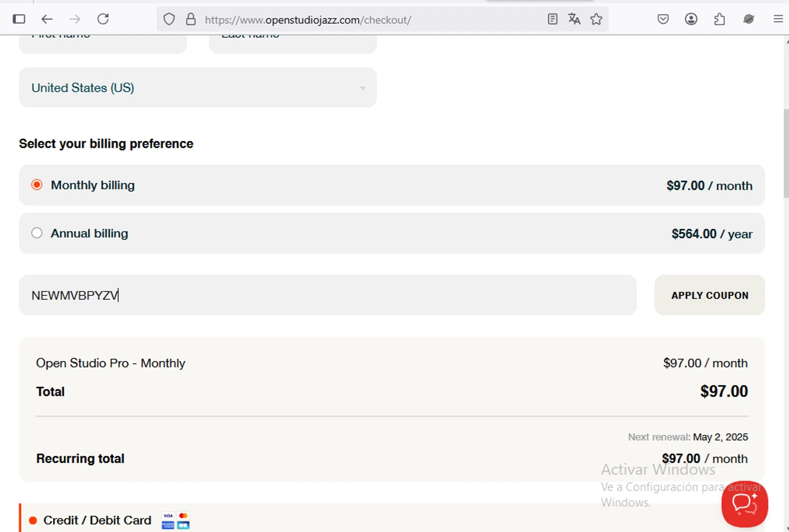Click Open Studio Pro - Monthly line item
Screen dimensions: 789x532
[110, 363]
